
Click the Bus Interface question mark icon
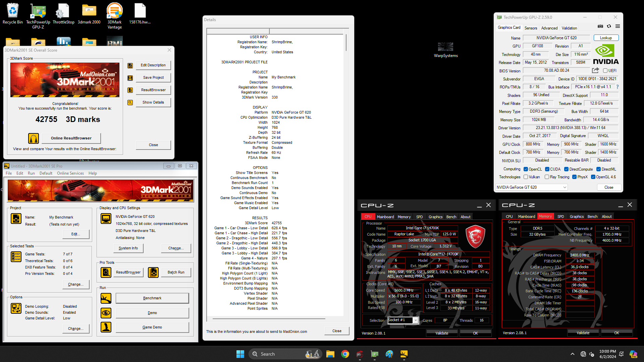pyautogui.click(x=618, y=87)
